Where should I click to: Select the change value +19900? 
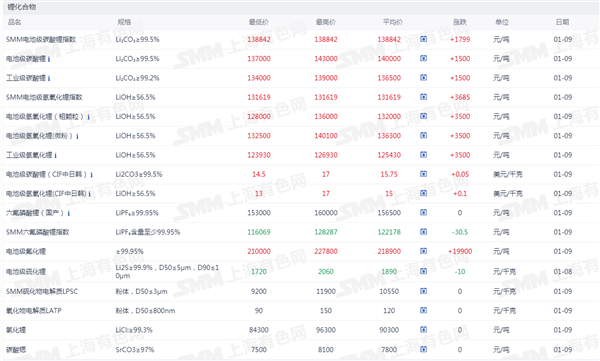coord(460,252)
